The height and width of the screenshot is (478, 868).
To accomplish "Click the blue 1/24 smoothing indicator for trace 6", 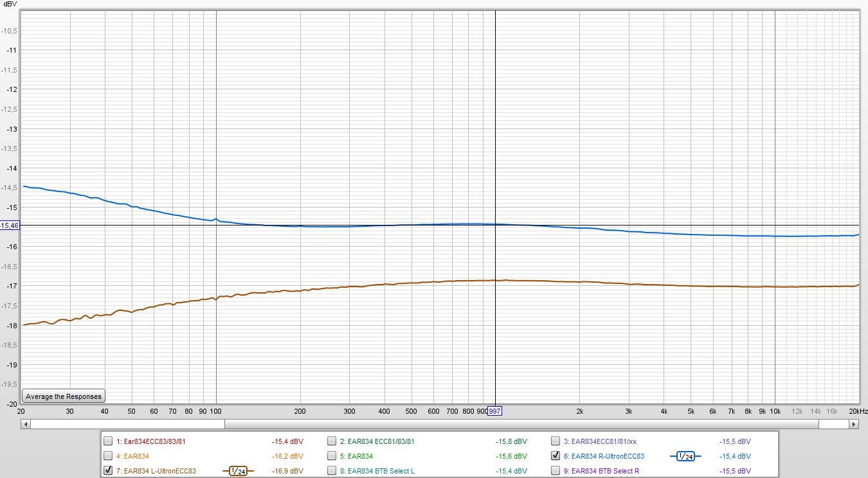I will point(685,457).
